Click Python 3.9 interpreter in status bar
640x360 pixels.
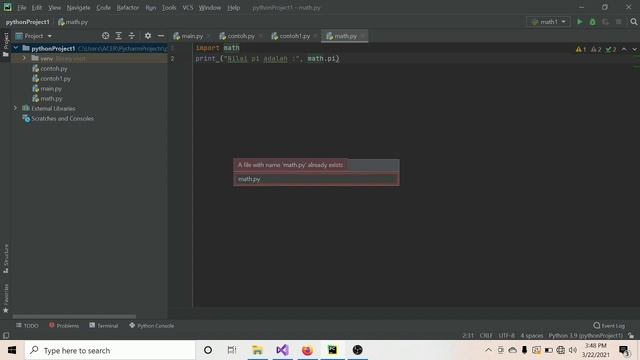tap(585, 336)
